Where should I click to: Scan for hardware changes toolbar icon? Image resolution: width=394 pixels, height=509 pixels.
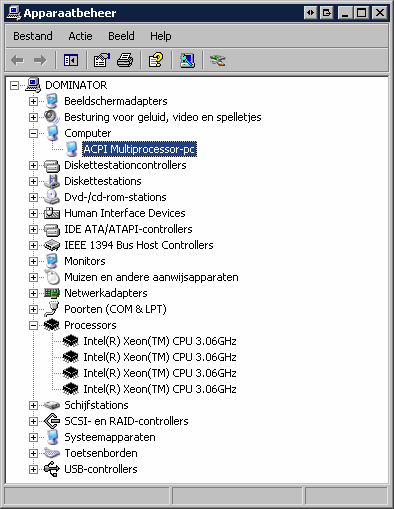[187, 60]
